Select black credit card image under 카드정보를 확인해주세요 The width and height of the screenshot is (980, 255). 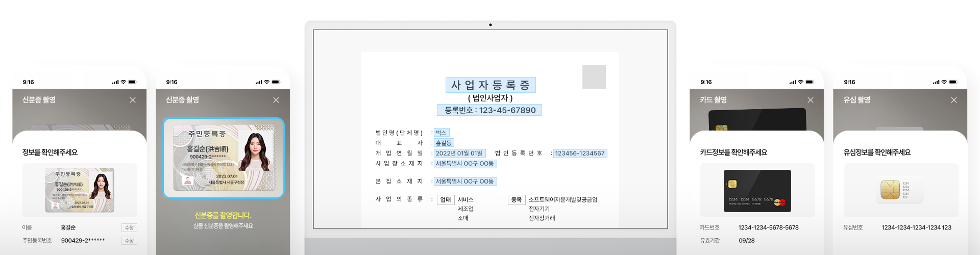pos(757,191)
